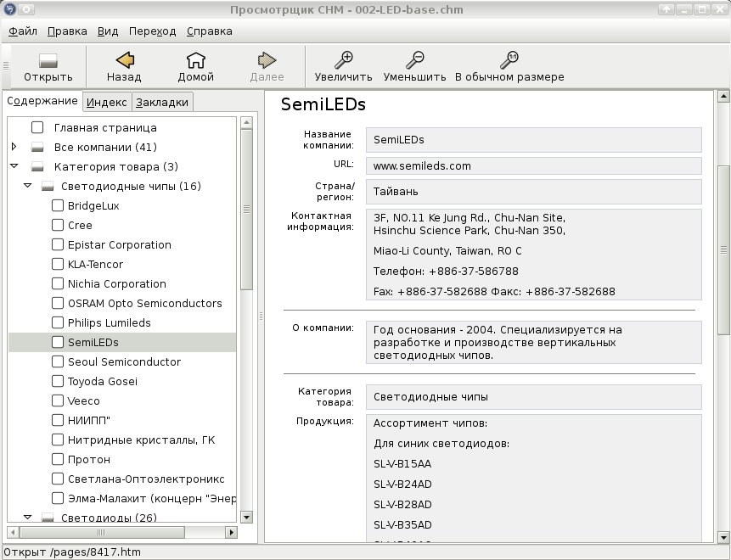Collapse the Категория товара (3) node
The width and height of the screenshot is (731, 560).
coord(14,165)
